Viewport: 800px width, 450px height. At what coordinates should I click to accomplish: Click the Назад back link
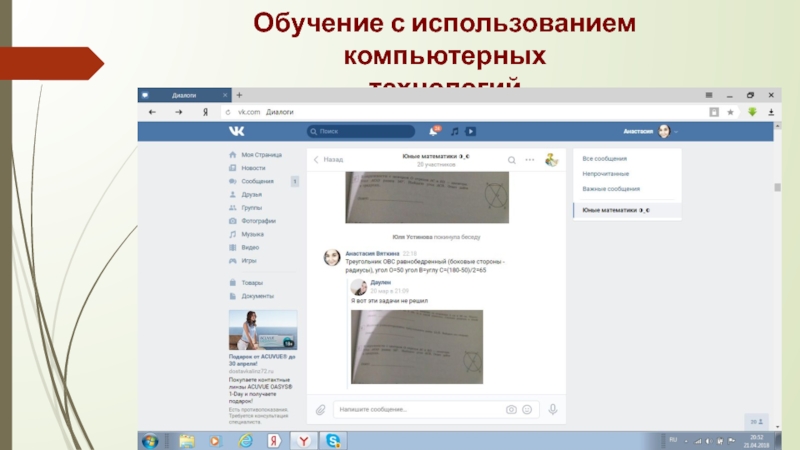pos(329,159)
